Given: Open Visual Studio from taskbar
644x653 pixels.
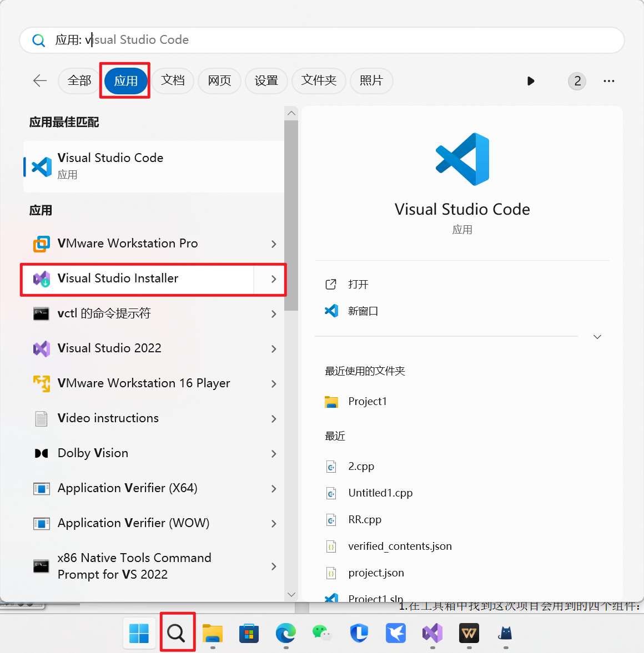Looking at the screenshot, I should coord(432,634).
